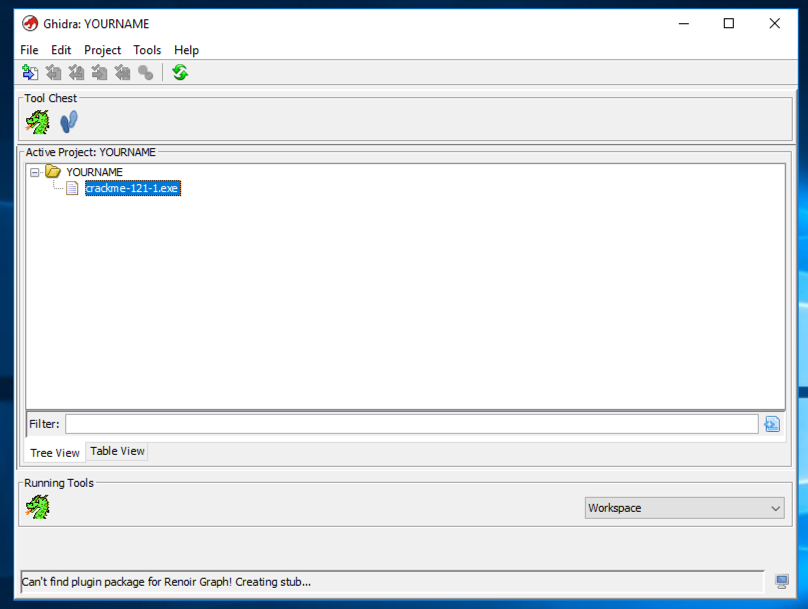Click the connection status monitor icon

(782, 582)
